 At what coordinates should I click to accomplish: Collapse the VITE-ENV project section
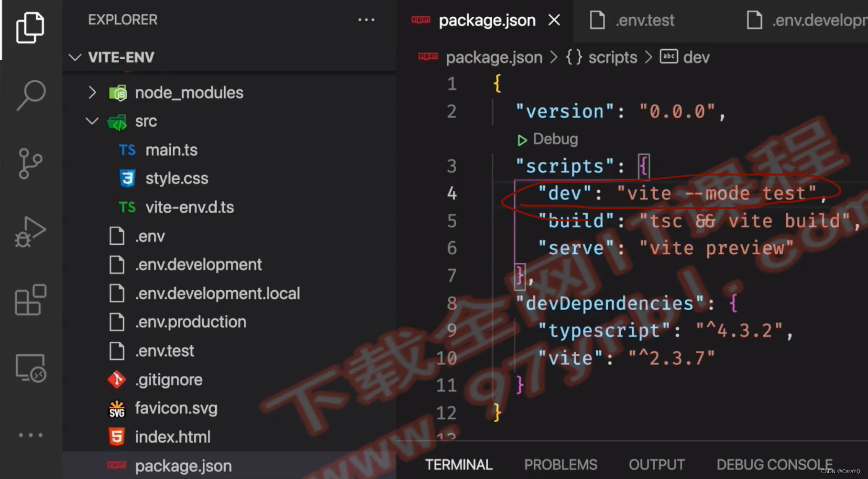[x=75, y=57]
